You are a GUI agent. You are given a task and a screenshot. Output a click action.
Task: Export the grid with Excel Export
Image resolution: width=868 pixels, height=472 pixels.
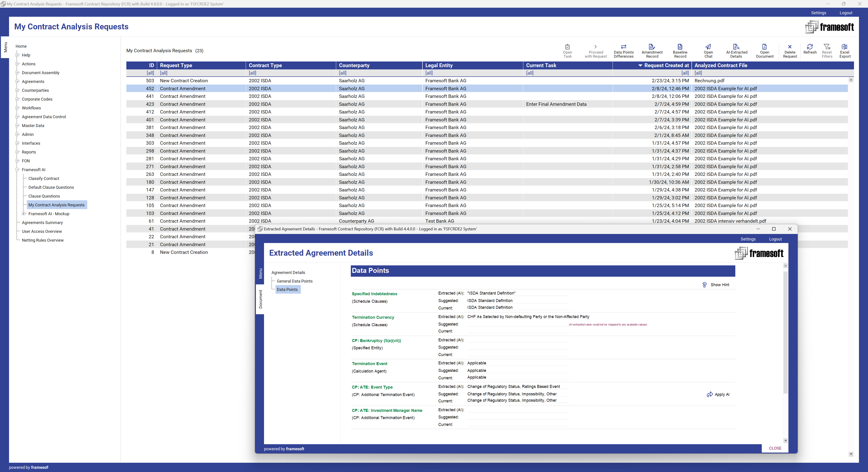click(845, 51)
